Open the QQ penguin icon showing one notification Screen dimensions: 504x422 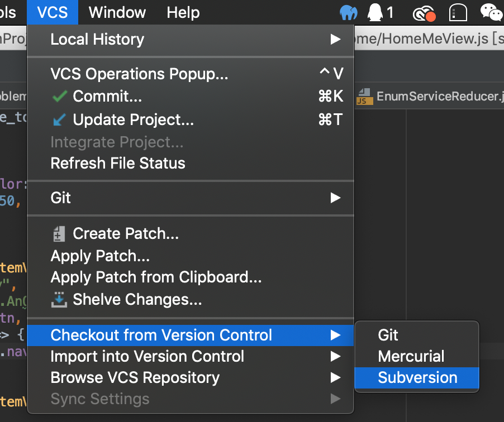(375, 12)
